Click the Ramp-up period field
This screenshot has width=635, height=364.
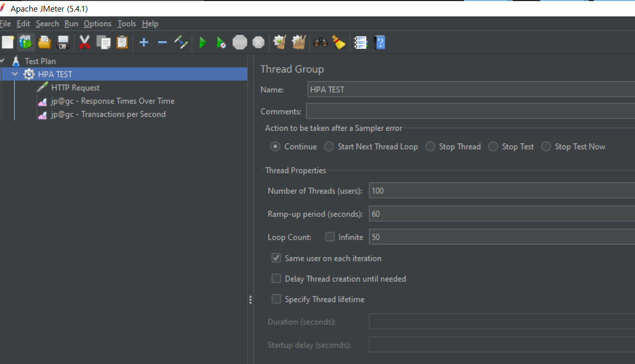[502, 214]
